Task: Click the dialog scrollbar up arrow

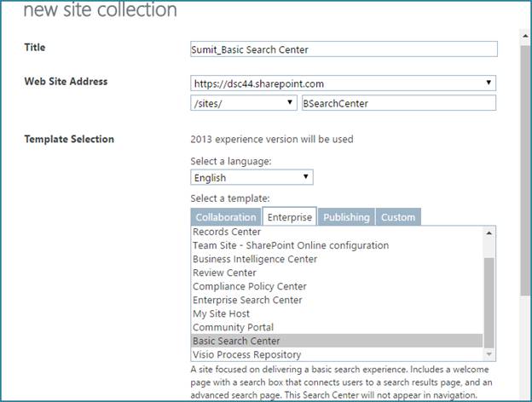Action: coord(525,35)
